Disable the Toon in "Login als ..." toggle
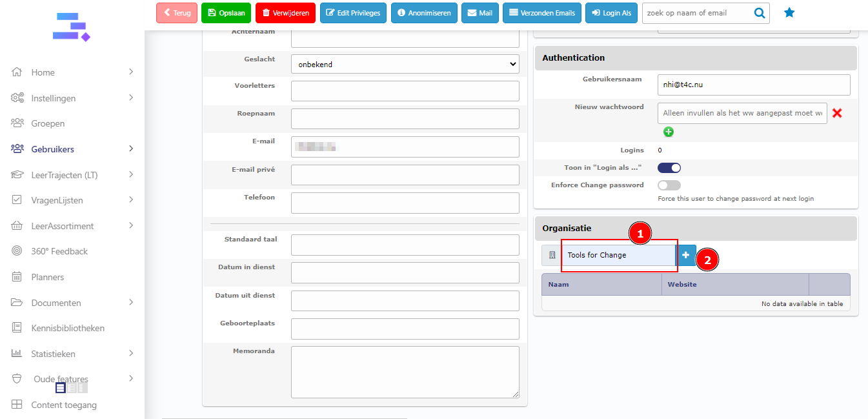 669,168
